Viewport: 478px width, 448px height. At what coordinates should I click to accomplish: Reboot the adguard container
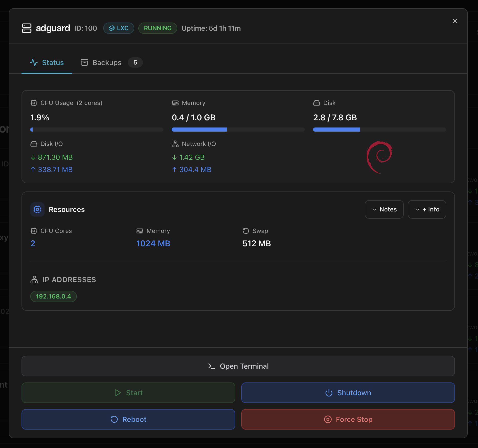pos(128,419)
